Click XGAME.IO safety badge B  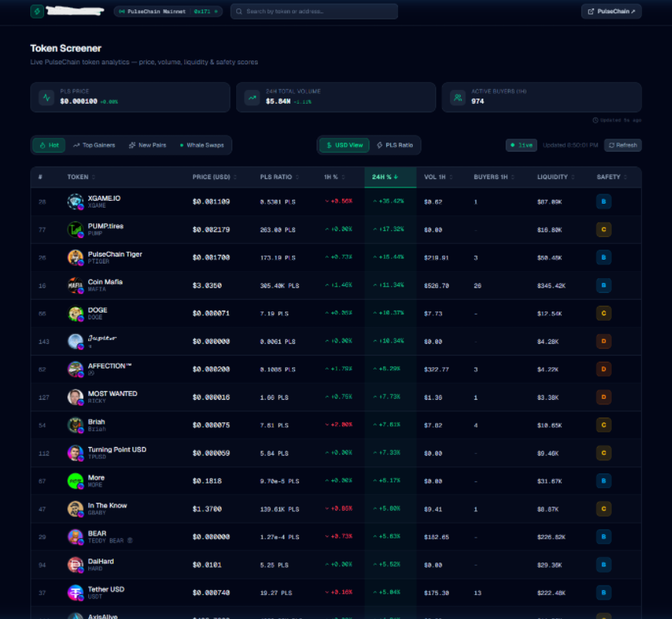pos(603,201)
